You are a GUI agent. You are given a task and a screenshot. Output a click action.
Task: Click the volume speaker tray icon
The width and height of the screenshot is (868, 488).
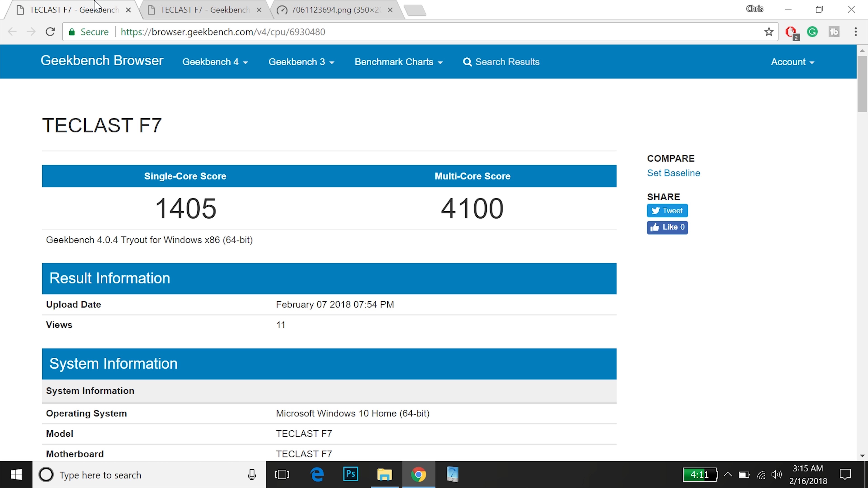point(776,475)
